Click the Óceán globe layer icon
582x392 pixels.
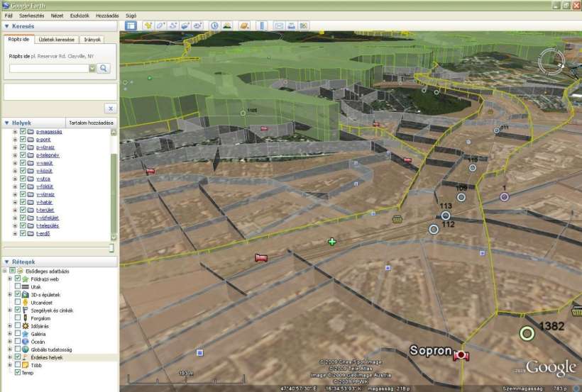pyautogui.click(x=26, y=342)
